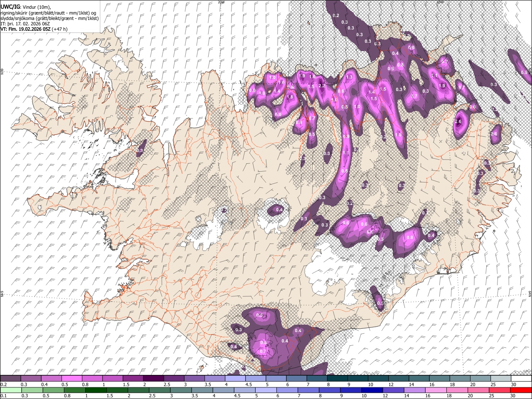Click the "rigning/skúrir" rain legend description line
This screenshot has height=399, width=532.
(x=49, y=13)
